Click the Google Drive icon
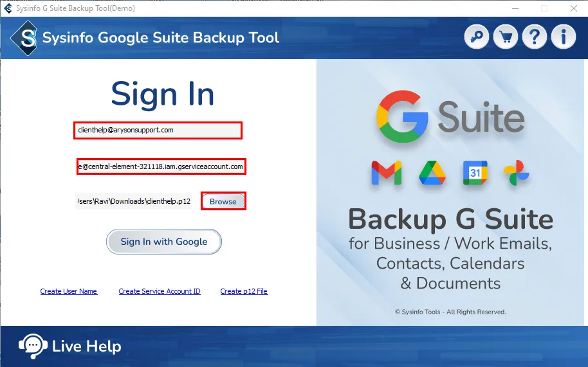Image resolution: width=588 pixels, height=367 pixels. (432, 173)
